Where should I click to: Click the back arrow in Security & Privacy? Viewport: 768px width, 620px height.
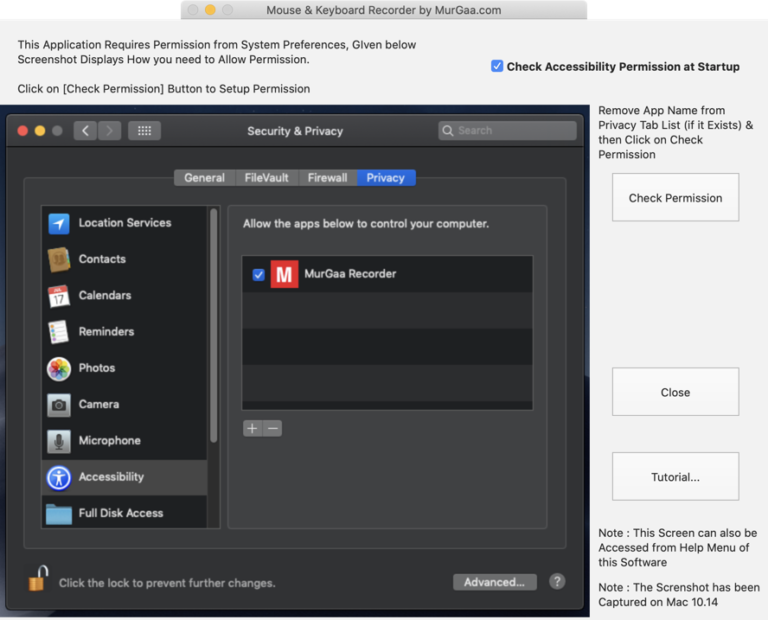85,131
